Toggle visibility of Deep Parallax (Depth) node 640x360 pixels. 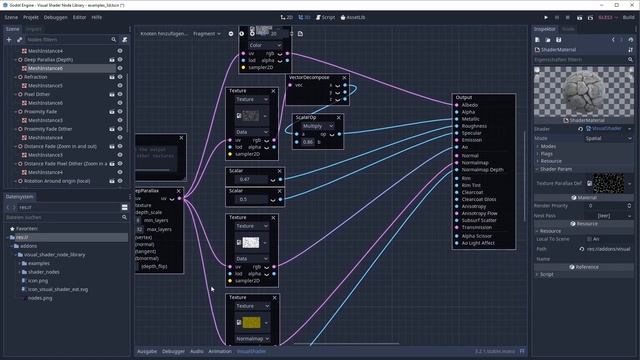[x=120, y=60]
